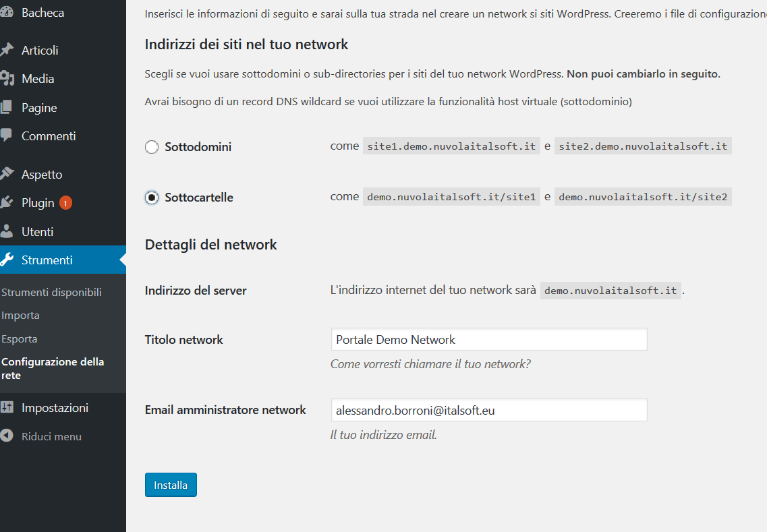Click the Utenti person icon

tap(7, 232)
